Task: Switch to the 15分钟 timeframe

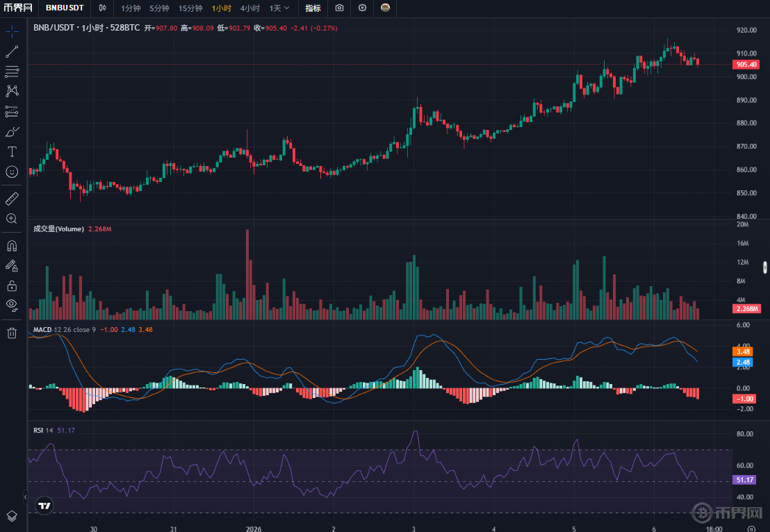Action: pyautogui.click(x=190, y=8)
